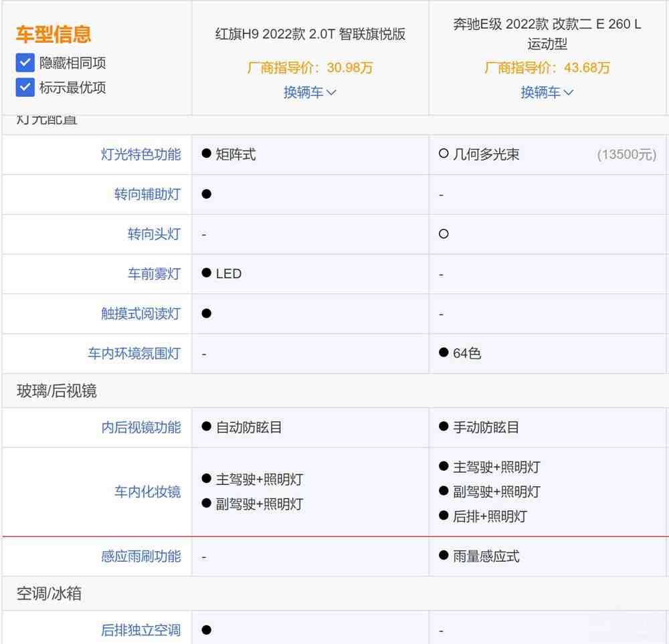Click the hollow circle for 转向头灯 on Benz
This screenshot has width=669, height=644.
pyautogui.click(x=443, y=234)
